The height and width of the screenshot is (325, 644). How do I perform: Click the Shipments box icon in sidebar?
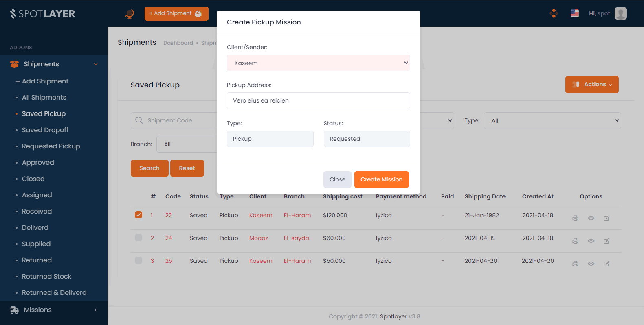tap(14, 64)
